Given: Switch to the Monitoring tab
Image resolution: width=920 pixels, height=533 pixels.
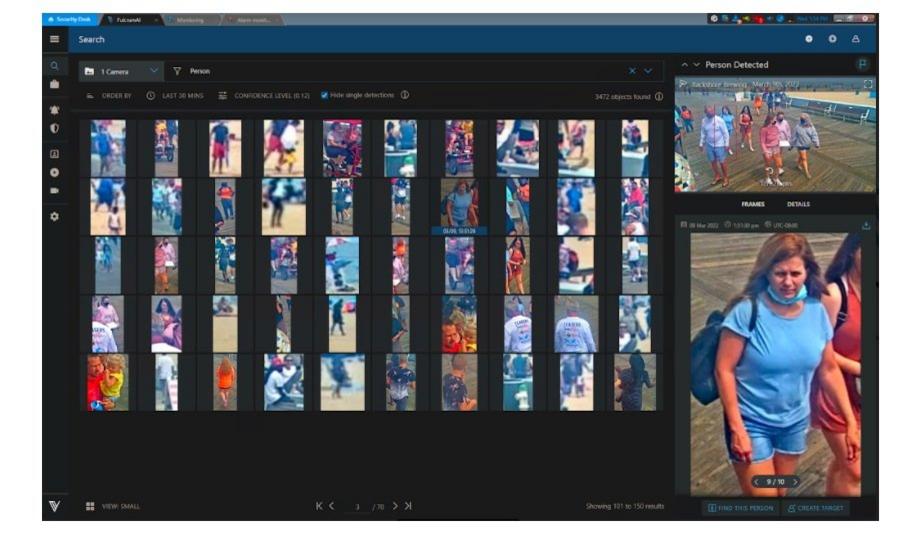Looking at the screenshot, I should click(189, 20).
